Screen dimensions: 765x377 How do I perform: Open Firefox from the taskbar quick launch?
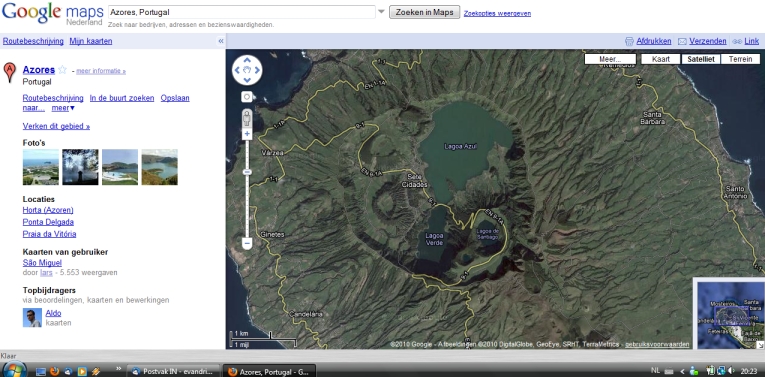(54, 371)
